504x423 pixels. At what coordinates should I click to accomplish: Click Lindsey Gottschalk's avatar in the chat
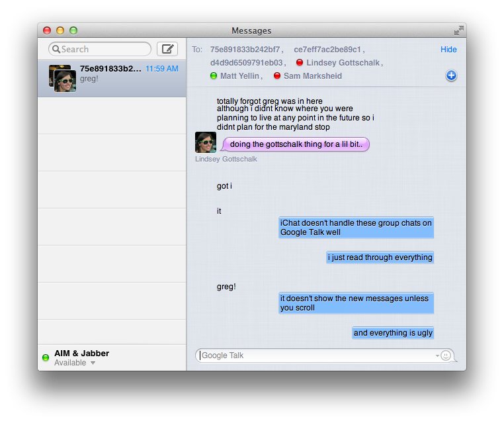pyautogui.click(x=206, y=142)
